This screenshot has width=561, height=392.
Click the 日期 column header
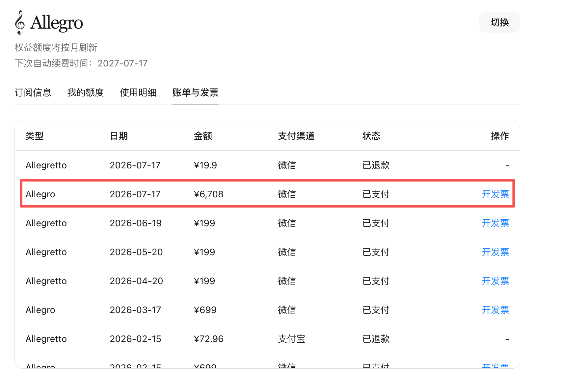tap(119, 136)
